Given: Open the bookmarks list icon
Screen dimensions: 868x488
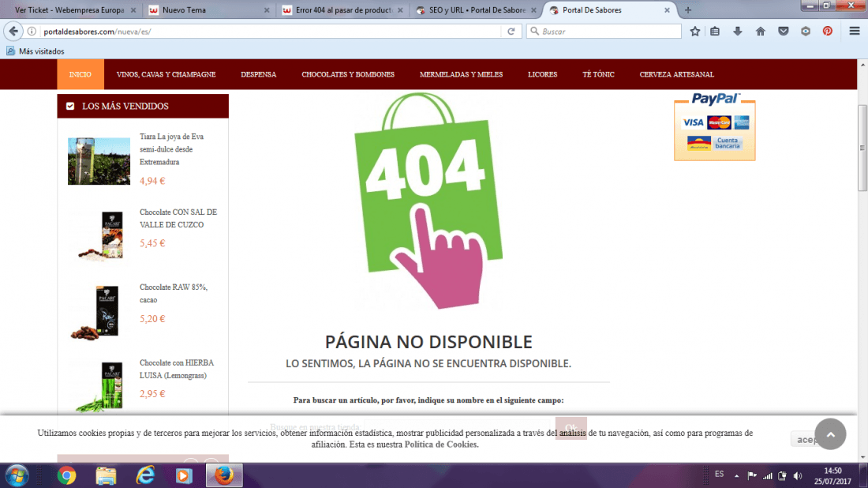Looking at the screenshot, I should pyautogui.click(x=715, y=32).
